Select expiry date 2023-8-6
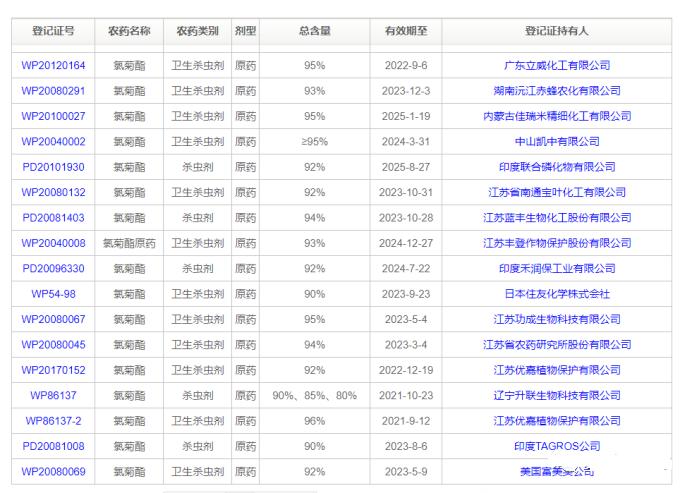 coord(406,446)
